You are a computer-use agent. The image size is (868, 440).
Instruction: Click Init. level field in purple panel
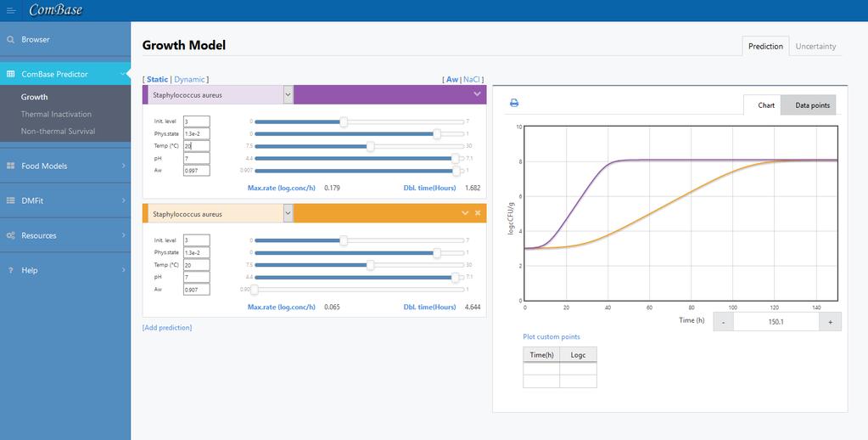point(197,121)
